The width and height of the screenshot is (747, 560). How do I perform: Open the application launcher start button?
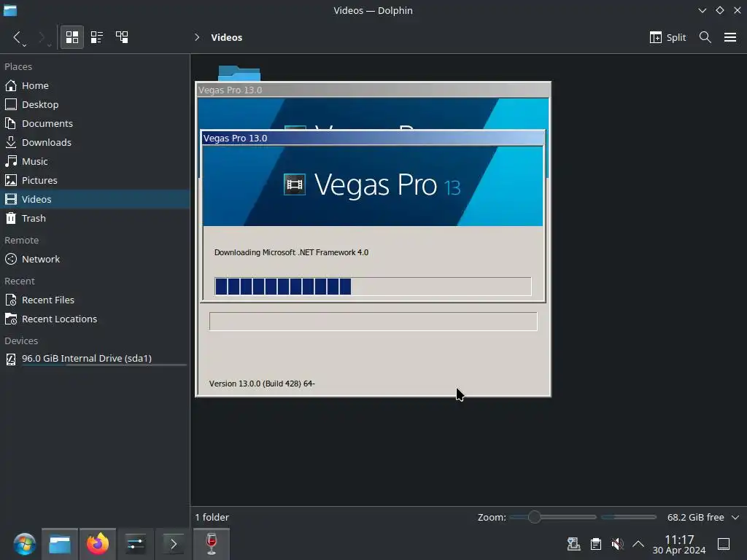[24, 544]
